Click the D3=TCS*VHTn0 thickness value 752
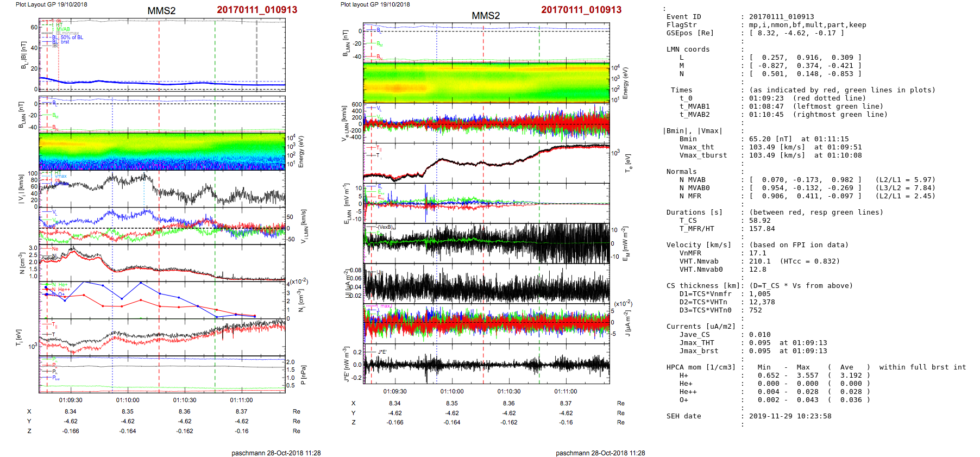 pyautogui.click(x=756, y=310)
